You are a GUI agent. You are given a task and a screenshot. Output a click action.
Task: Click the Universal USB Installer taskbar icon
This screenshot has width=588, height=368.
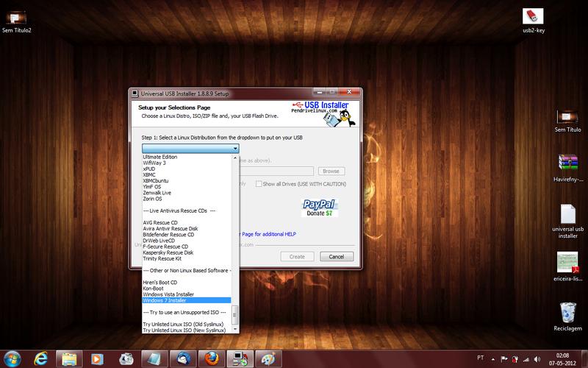(x=240, y=359)
